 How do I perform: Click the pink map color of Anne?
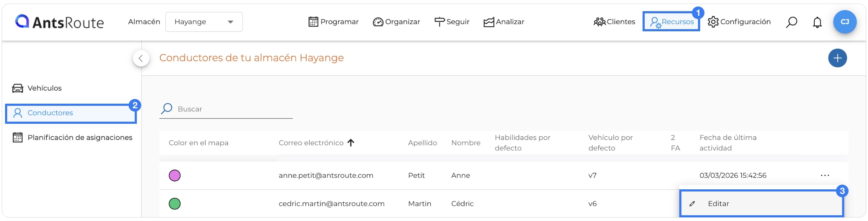click(x=175, y=176)
